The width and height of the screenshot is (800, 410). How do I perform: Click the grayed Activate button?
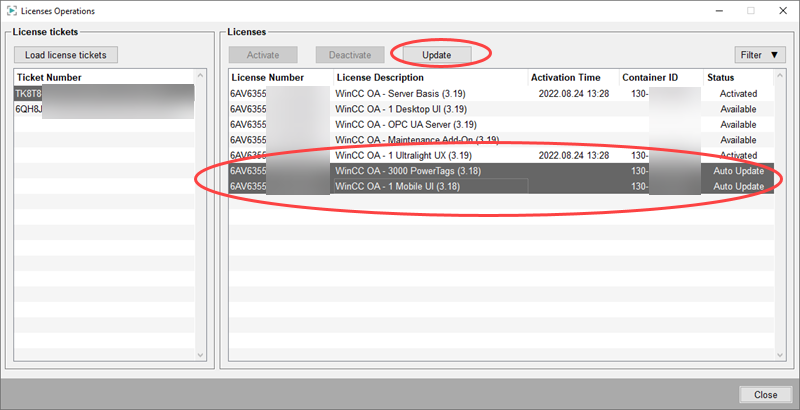tap(263, 55)
